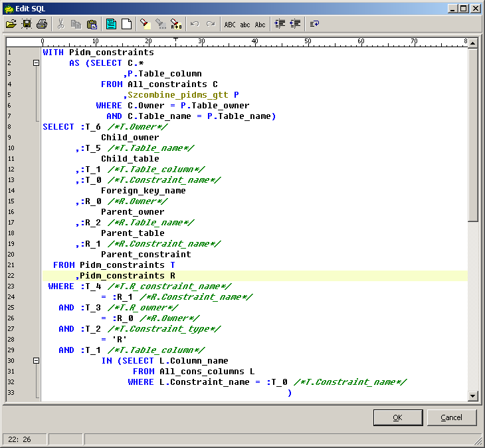The image size is (485, 448).
Task: Collapse the code fold at line 2
Action: pyautogui.click(x=37, y=63)
